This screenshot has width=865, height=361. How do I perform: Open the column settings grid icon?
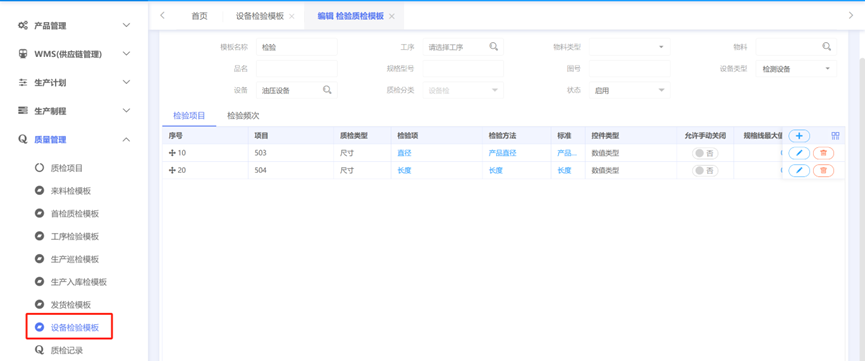pos(835,136)
